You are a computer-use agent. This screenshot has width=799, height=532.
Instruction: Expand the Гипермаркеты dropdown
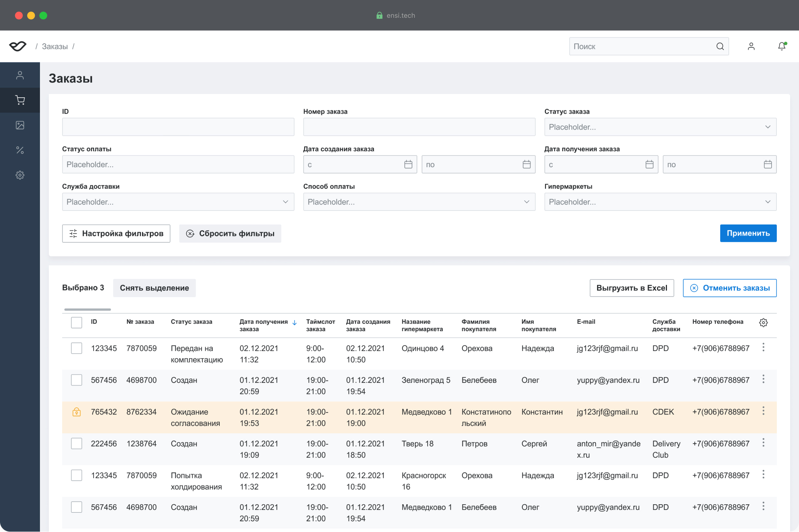pyautogui.click(x=660, y=202)
